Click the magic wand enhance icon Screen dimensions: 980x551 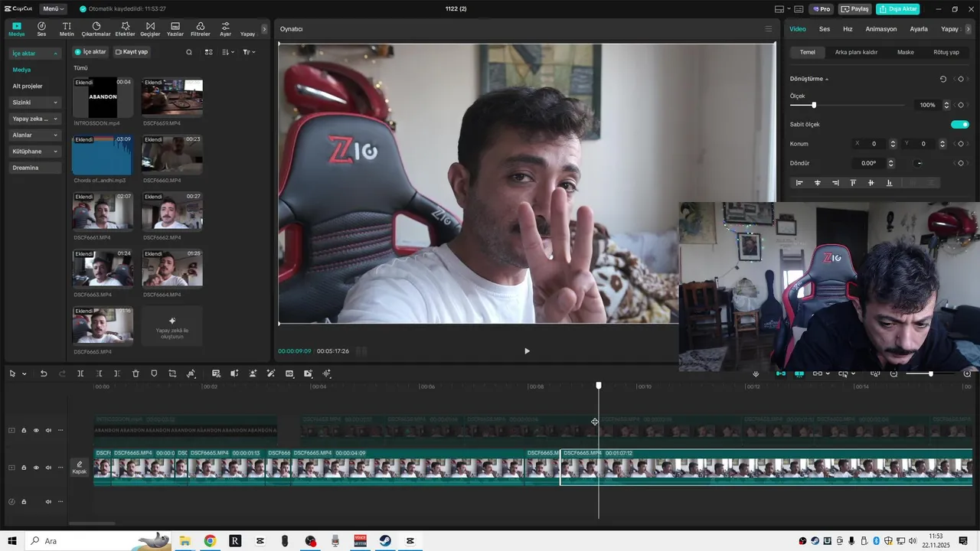pos(271,373)
